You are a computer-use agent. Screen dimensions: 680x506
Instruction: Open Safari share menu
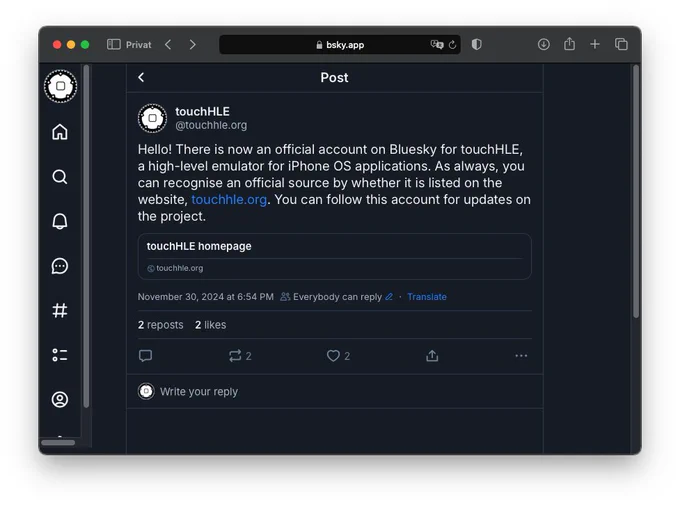pyautogui.click(x=569, y=44)
